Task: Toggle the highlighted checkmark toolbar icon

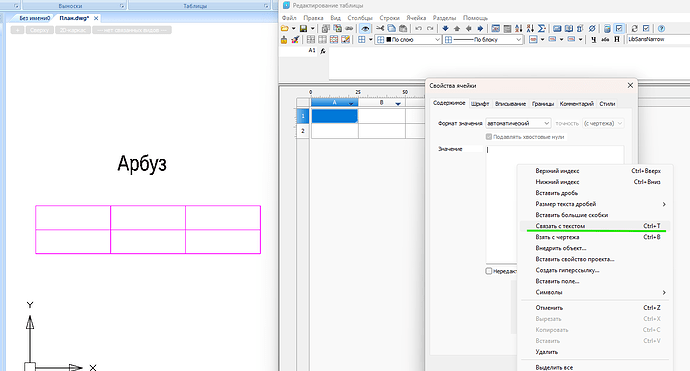Action: click(619, 29)
